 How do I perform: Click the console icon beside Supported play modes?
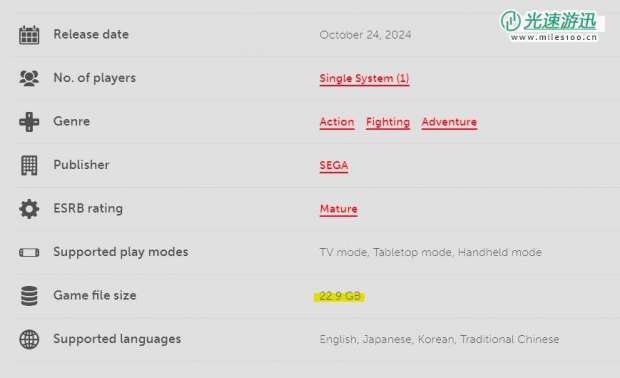click(x=29, y=252)
